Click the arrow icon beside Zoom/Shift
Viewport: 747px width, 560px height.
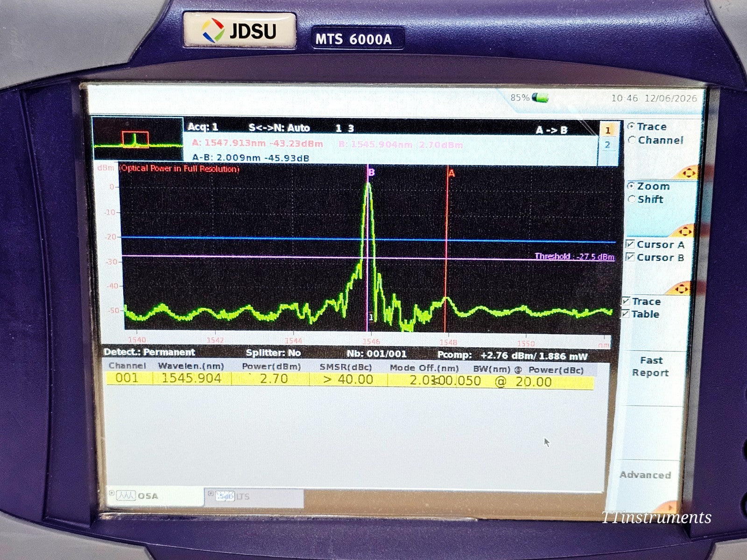tap(685, 231)
